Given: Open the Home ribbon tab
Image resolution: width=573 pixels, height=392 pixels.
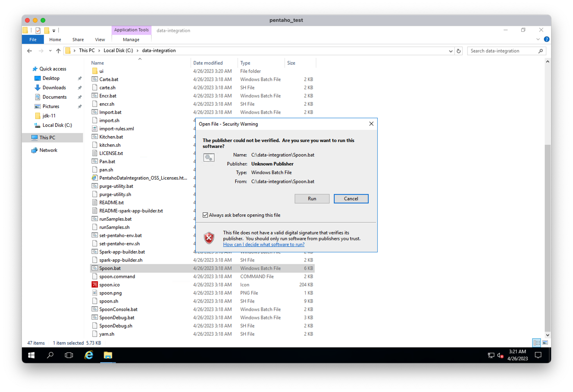Looking at the screenshot, I should coord(55,39).
